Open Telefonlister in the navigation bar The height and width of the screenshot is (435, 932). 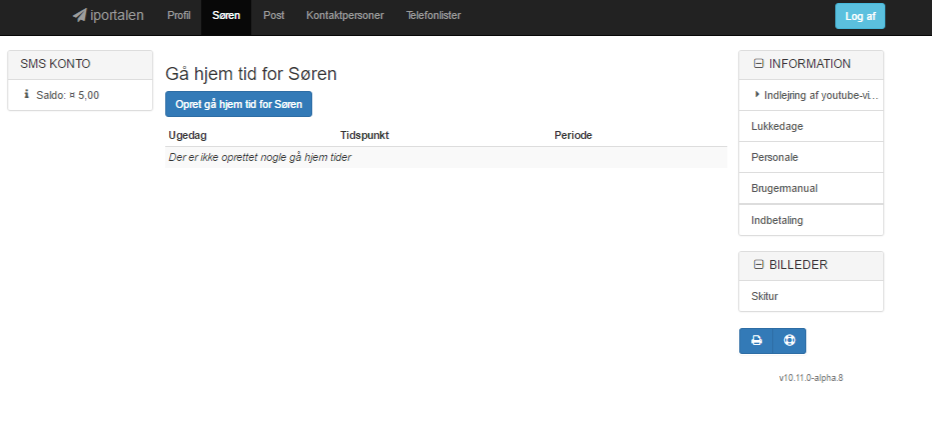click(433, 16)
